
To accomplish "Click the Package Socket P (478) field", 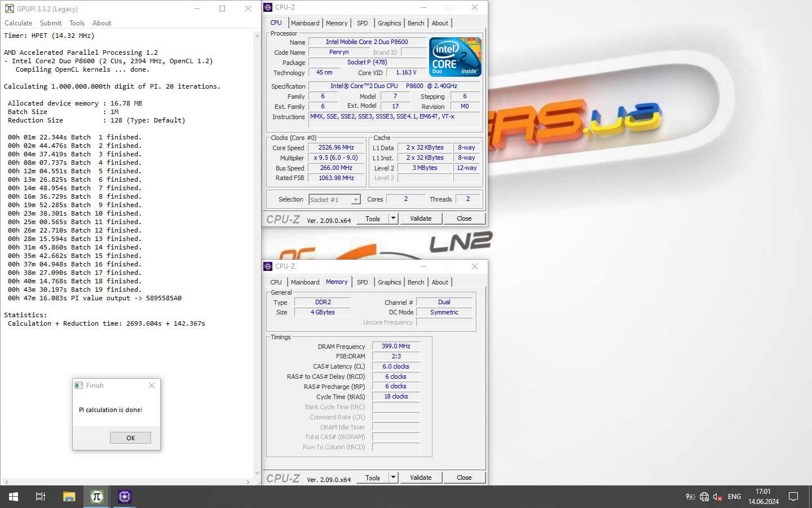I will click(367, 63).
